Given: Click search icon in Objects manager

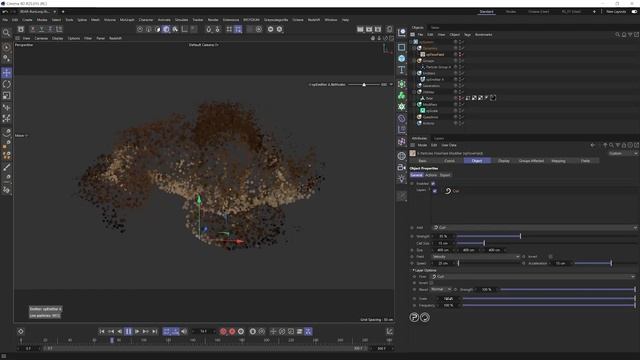Looking at the screenshot, I should coord(617,35).
